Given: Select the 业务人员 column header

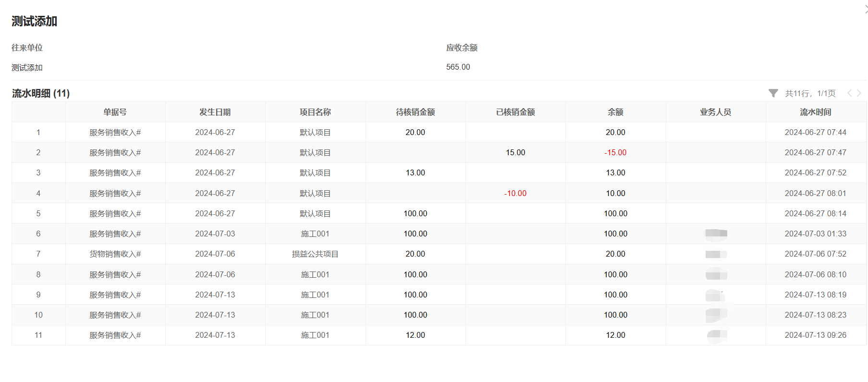Looking at the screenshot, I should click(x=715, y=112).
